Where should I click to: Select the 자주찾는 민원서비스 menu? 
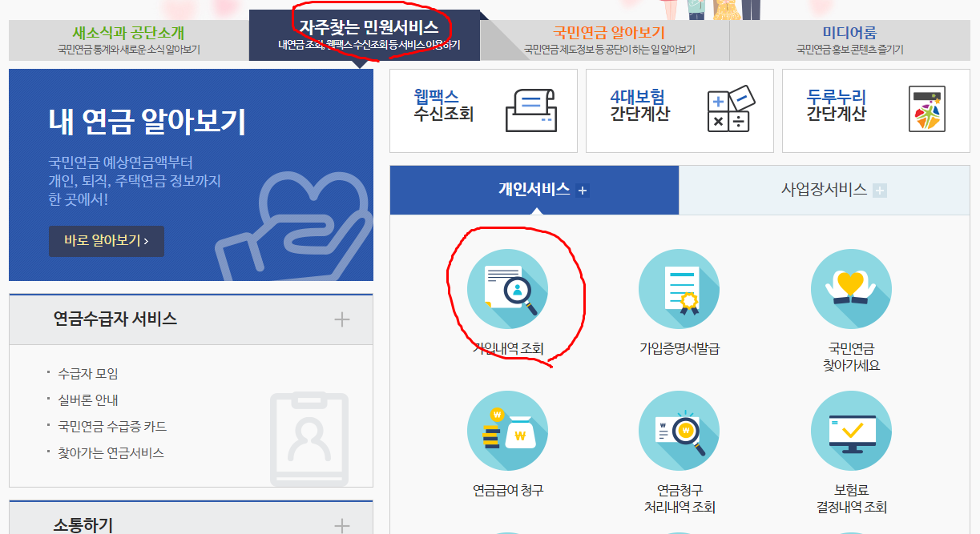365,35
